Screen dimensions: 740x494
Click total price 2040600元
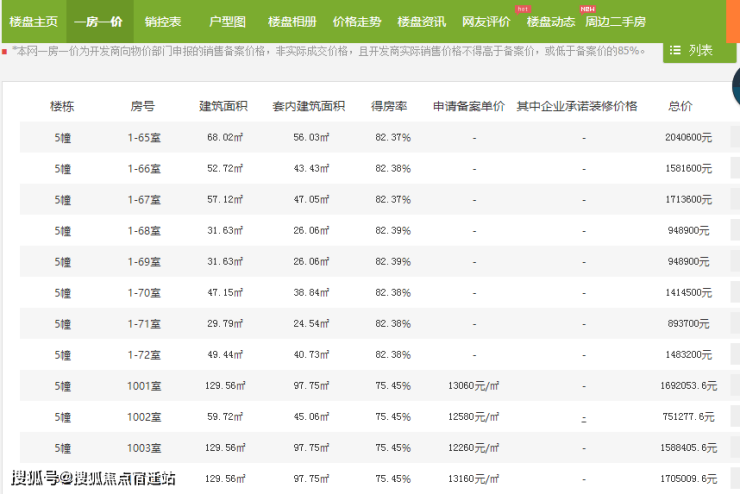(x=689, y=137)
